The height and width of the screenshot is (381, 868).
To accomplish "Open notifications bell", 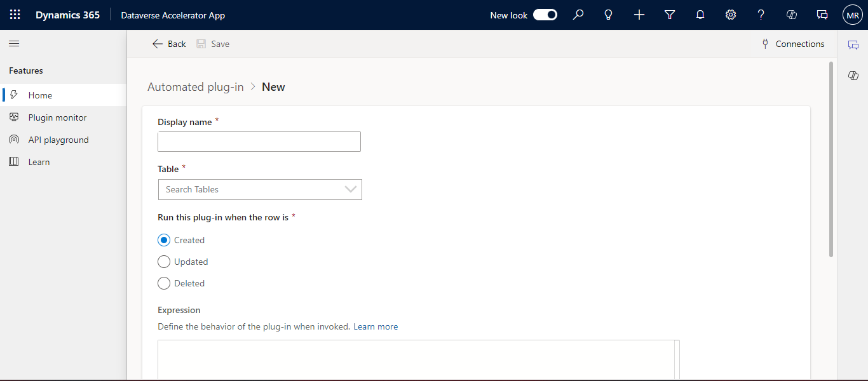I will pos(700,14).
